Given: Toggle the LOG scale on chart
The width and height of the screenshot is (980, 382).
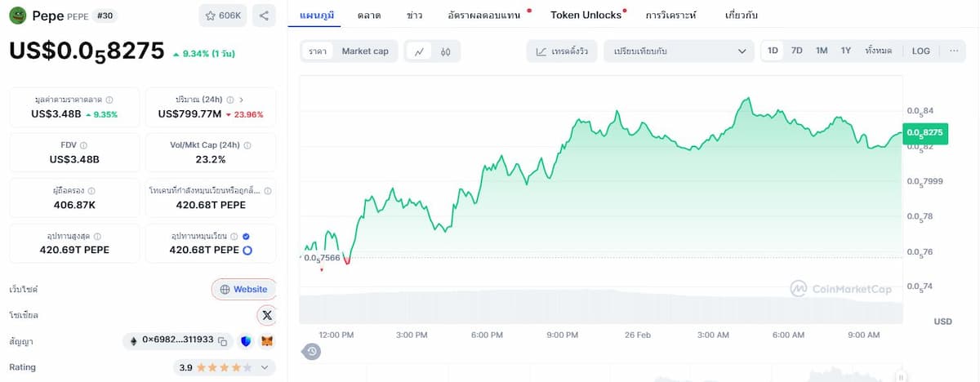Looking at the screenshot, I should [x=920, y=51].
